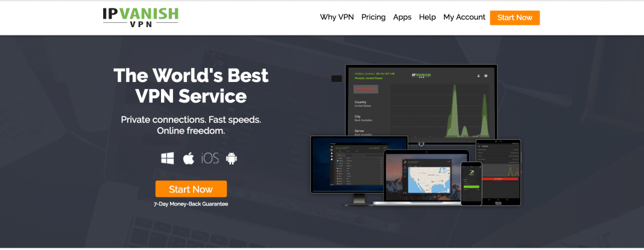644x250 pixels.
Task: Click the Country label on the TV screen
Action: coord(360,102)
